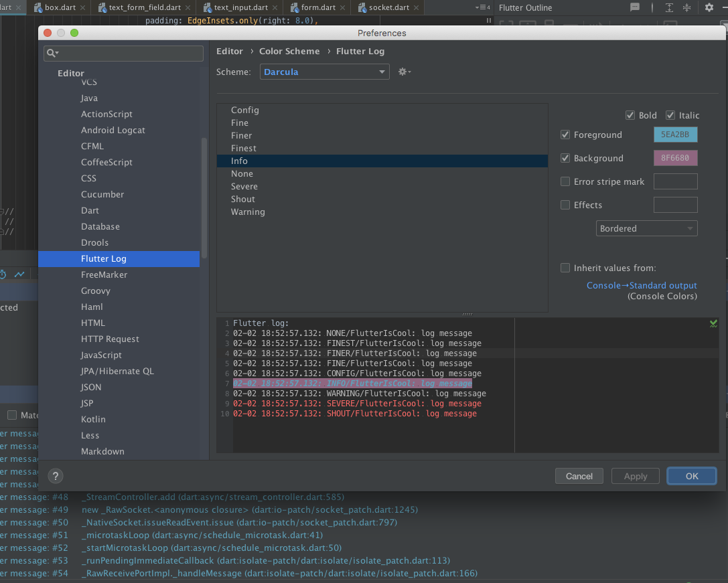The width and height of the screenshot is (728, 583).
Task: Click the Editor heading in settings tree
Action: point(70,73)
